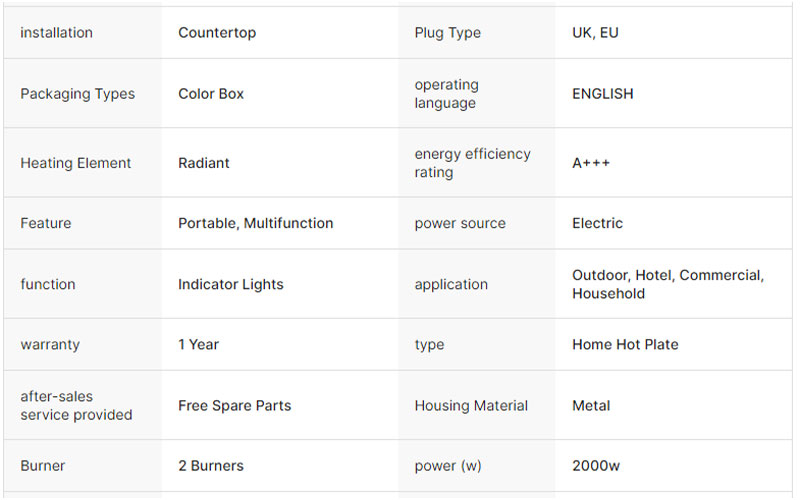The width and height of the screenshot is (800, 500).
Task: Select the 'Radiant' heating element value
Action: pyautogui.click(x=204, y=163)
